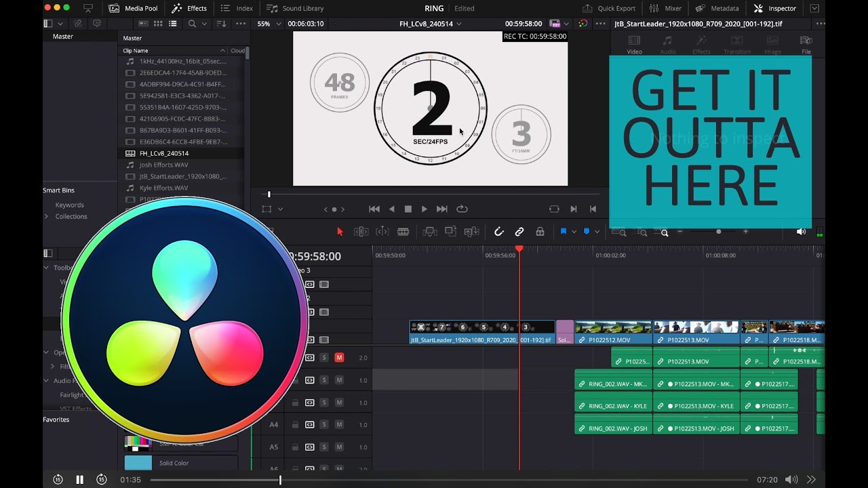The height and width of the screenshot is (488, 868).
Task: Select the Solid Color generator thumbnail
Action: pos(138,463)
